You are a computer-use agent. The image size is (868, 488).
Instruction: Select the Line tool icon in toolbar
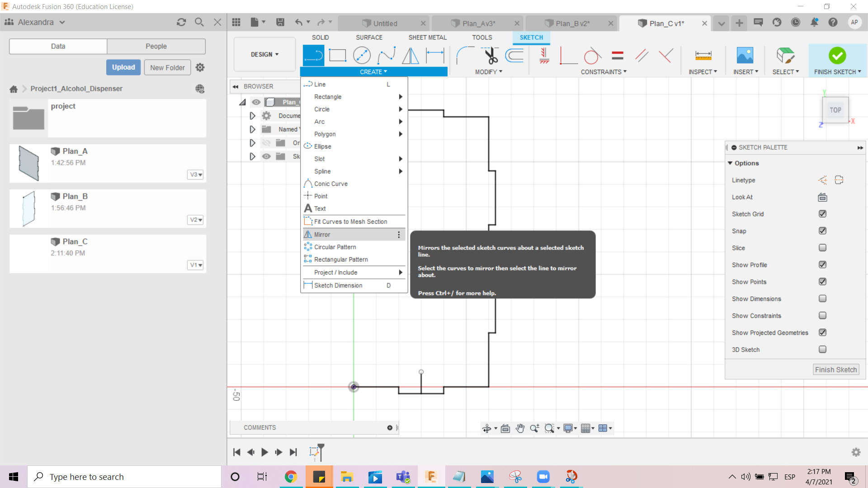[313, 56]
